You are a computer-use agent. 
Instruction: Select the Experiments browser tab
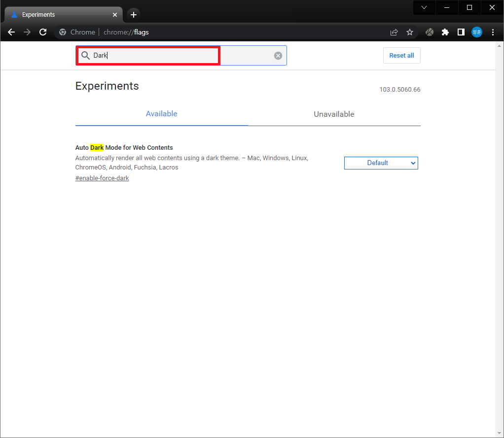(x=64, y=15)
